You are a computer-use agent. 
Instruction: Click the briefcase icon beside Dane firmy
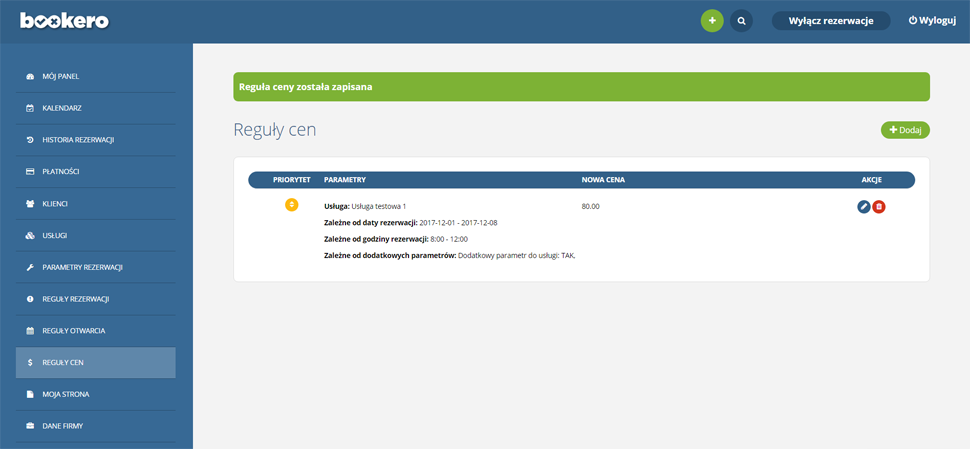click(30, 426)
